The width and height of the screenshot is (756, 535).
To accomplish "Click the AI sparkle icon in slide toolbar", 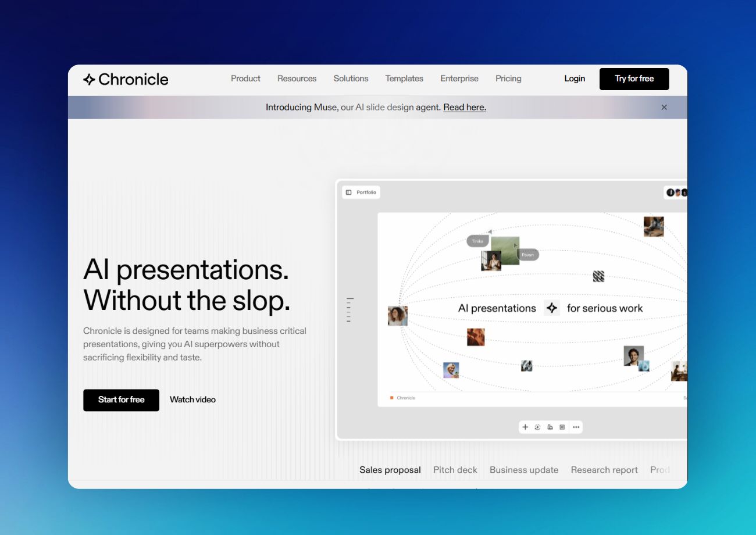I will point(537,427).
